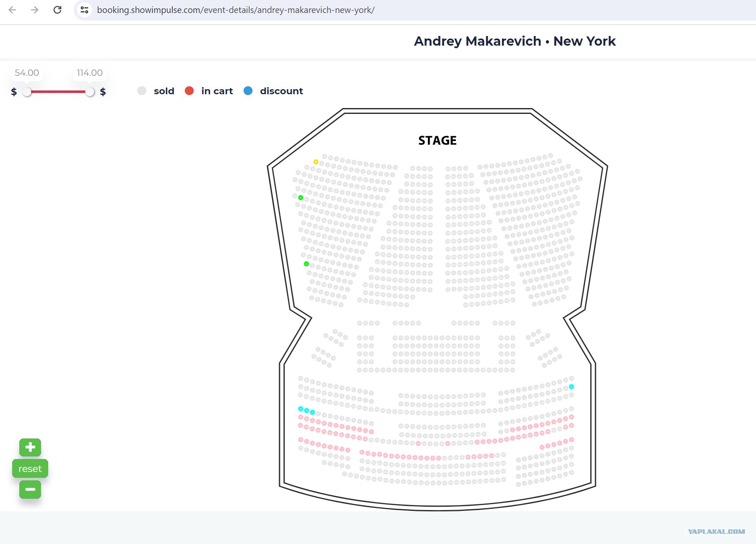This screenshot has height=544, width=756.
Task: Select the upper green seat on left section
Action: (x=300, y=197)
